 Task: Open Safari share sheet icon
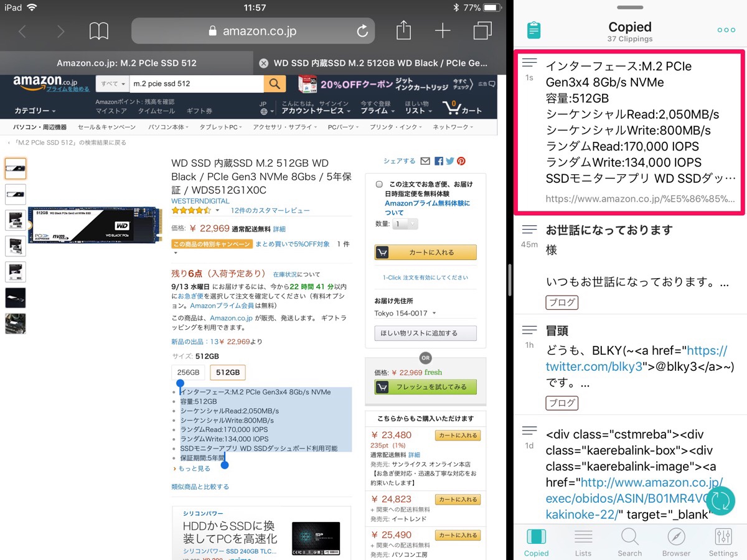tap(404, 30)
